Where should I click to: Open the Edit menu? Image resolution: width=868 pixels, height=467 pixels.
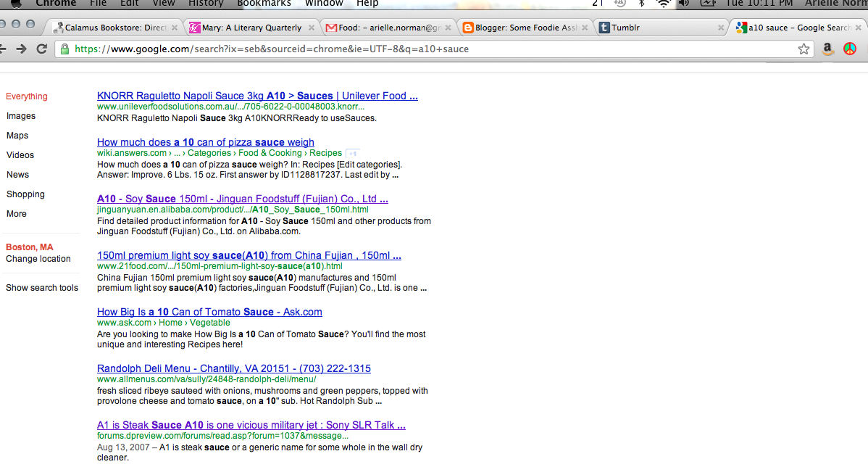tap(129, 3)
